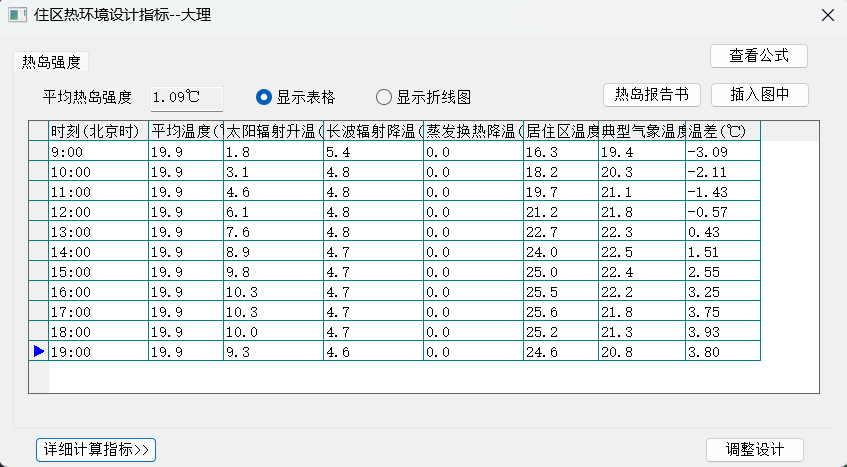Click the 3.93 temperature difference cell

point(722,332)
